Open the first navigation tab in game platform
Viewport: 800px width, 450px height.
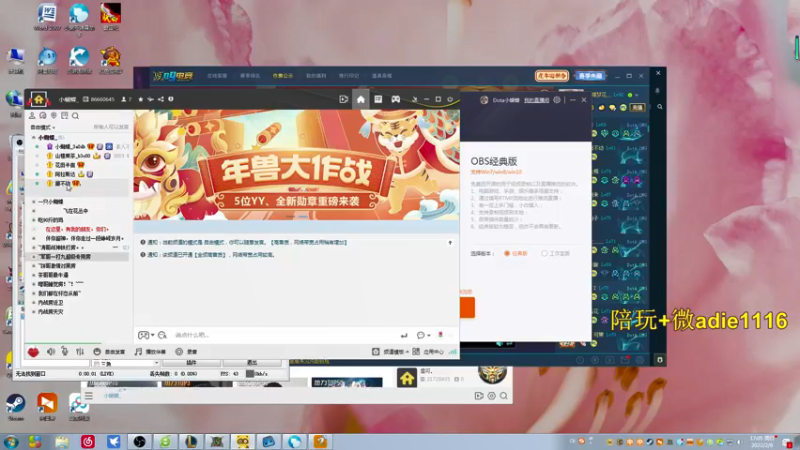(217, 76)
